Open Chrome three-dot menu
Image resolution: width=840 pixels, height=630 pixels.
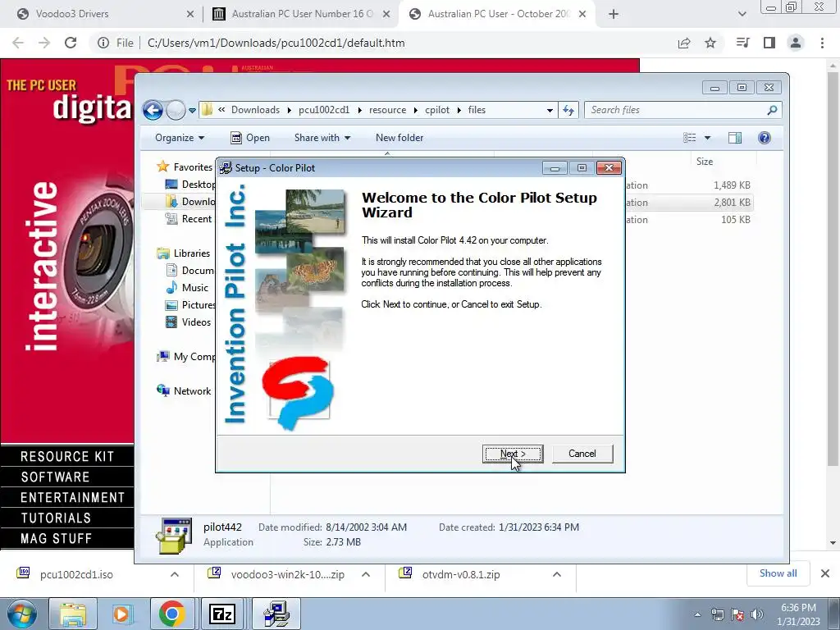click(x=822, y=43)
